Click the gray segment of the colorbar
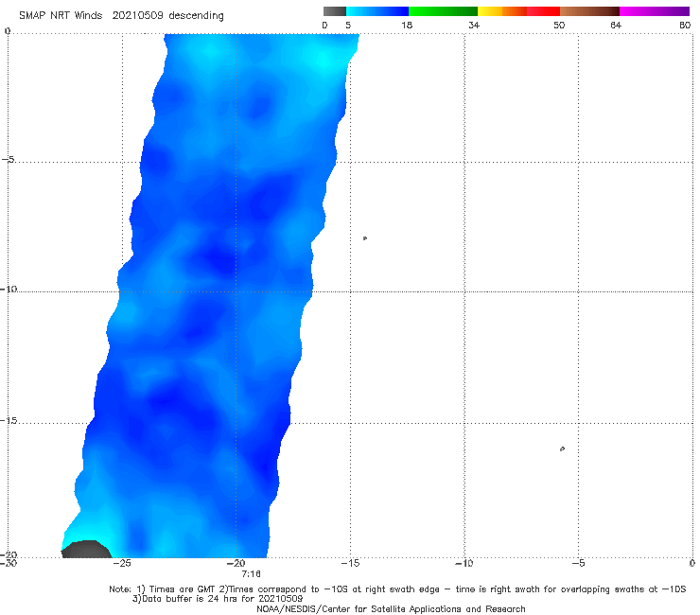The image size is (700, 615). pyautogui.click(x=334, y=11)
